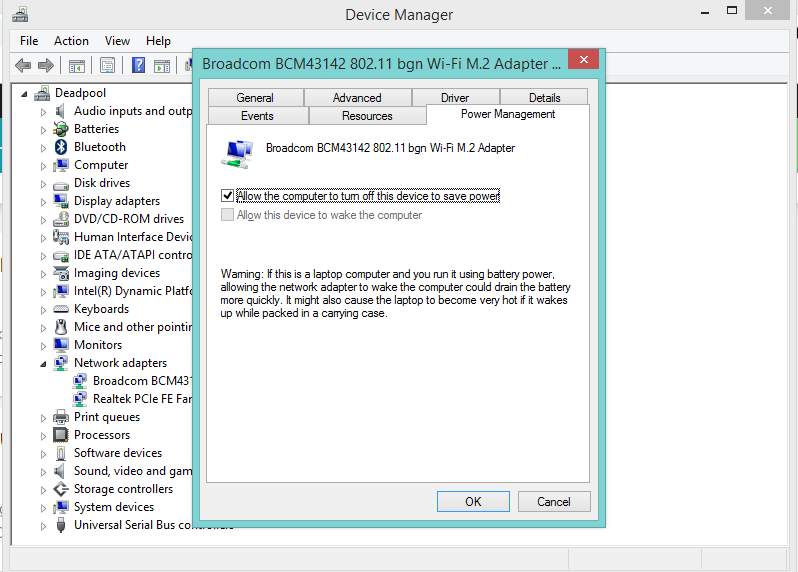
Task: Open the View menu
Action: pyautogui.click(x=118, y=41)
